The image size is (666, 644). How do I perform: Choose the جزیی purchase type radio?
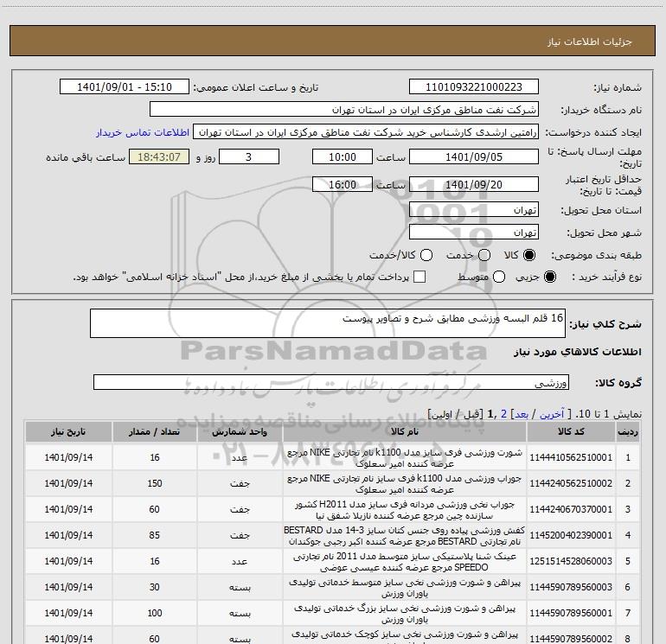550,277
